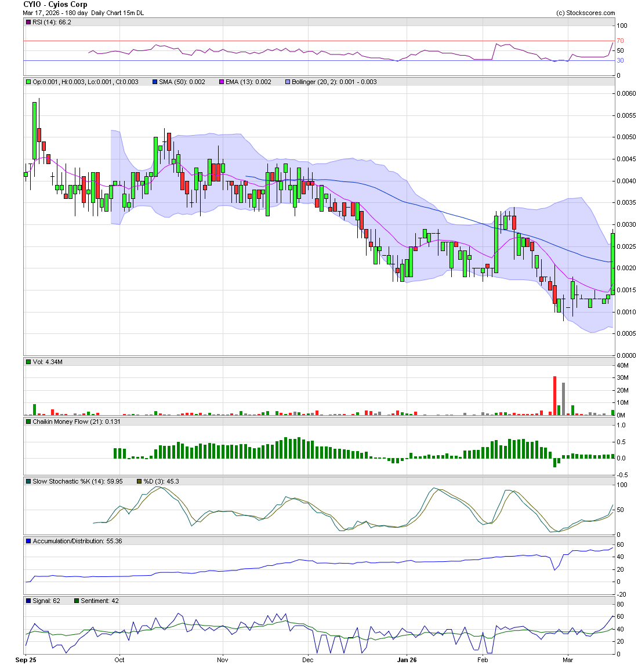Click the %D (3) olive legend swatch
Viewport: 638px width, 672px height.
[x=139, y=482]
